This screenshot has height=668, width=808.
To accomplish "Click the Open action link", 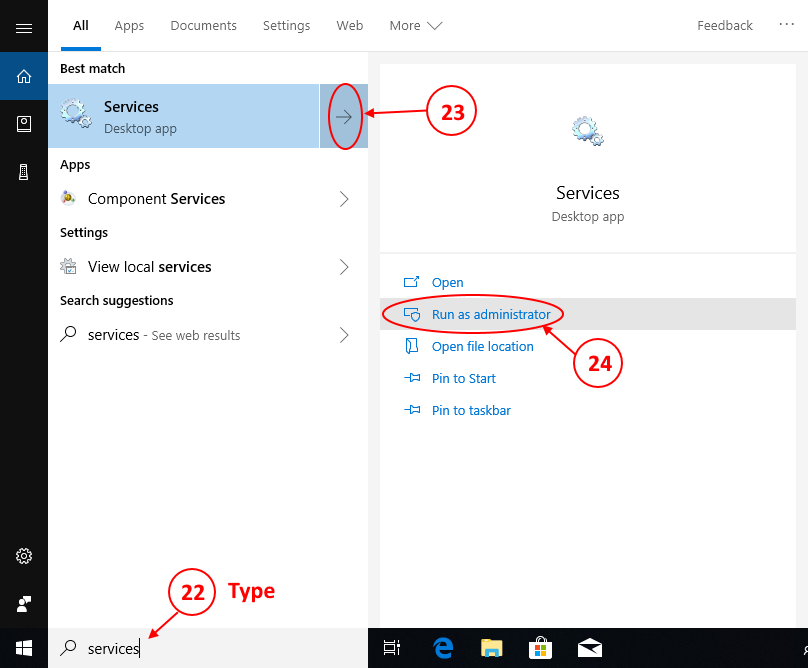I will click(448, 282).
